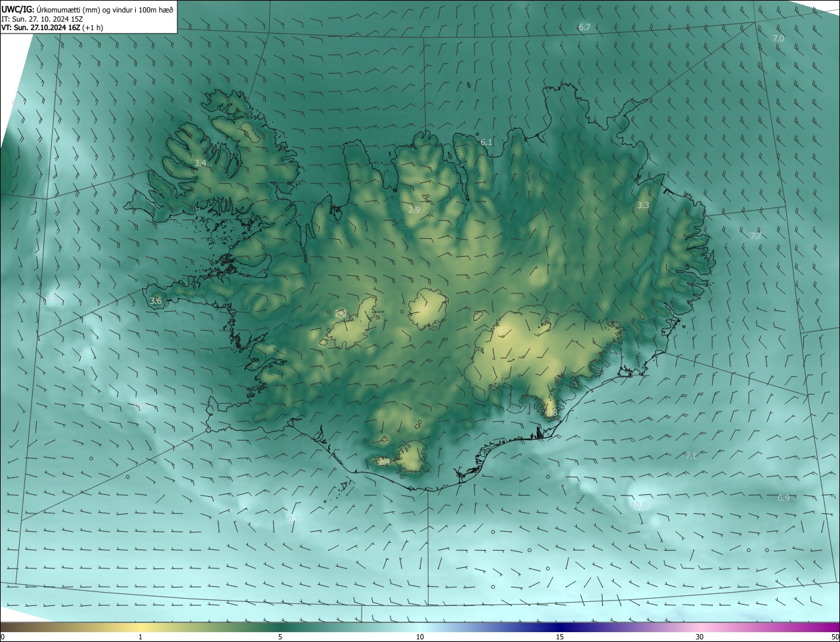Click the 5 label on the color scale
This screenshot has height=642, width=840.
(280, 637)
